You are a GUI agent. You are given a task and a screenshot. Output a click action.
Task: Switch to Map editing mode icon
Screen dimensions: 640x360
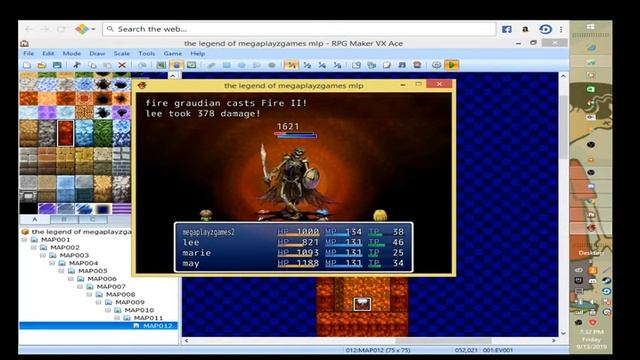pyautogui.click(x=161, y=65)
